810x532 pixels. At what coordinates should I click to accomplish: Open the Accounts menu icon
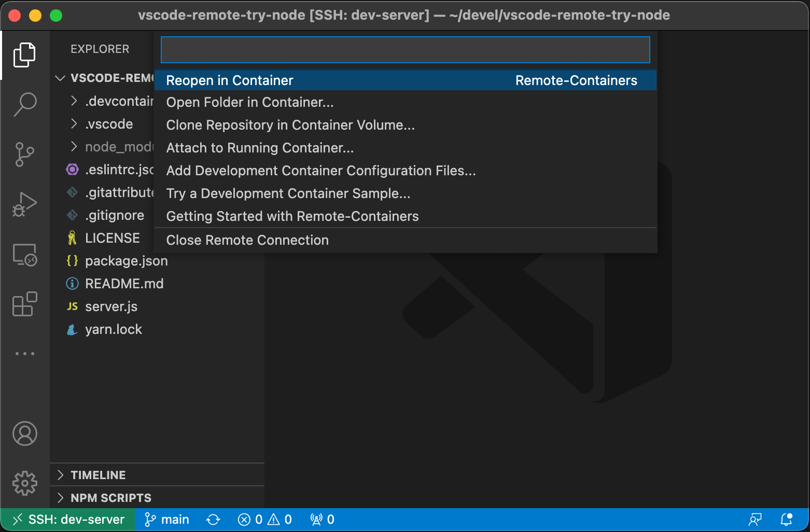25,433
